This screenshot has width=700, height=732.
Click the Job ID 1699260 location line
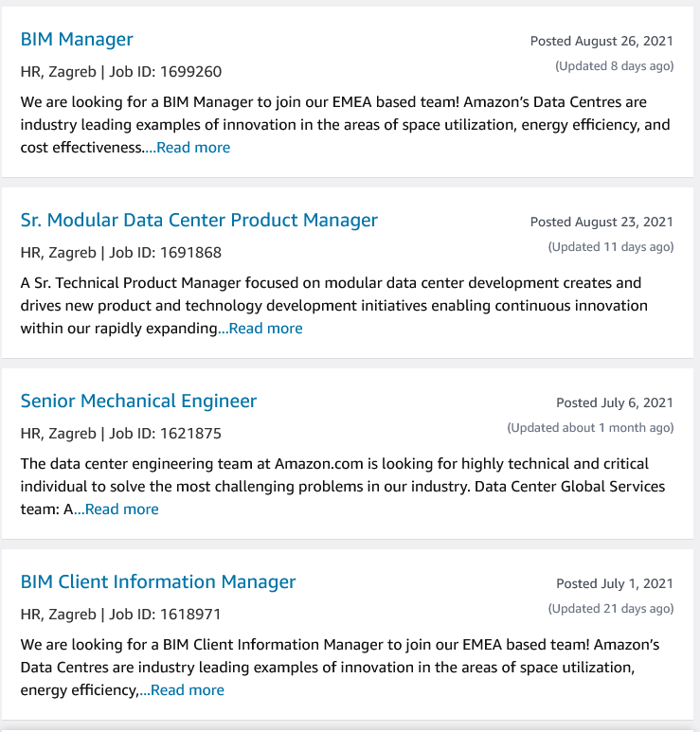(x=121, y=72)
